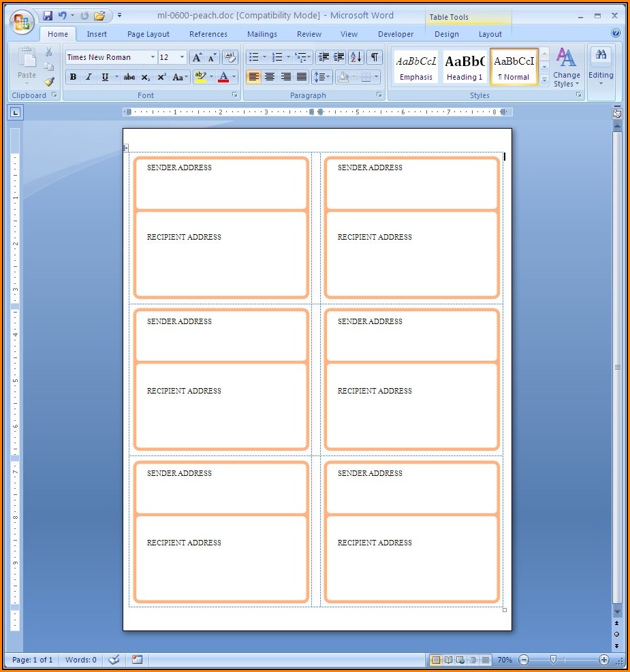
Task: Click the Editing button
Action: [601, 67]
